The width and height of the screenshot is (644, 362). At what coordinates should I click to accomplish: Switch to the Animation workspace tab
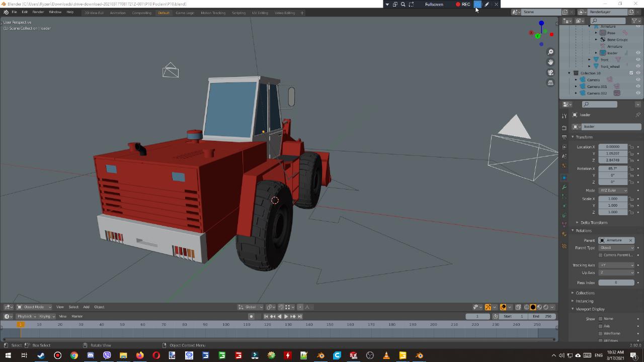pos(118,13)
